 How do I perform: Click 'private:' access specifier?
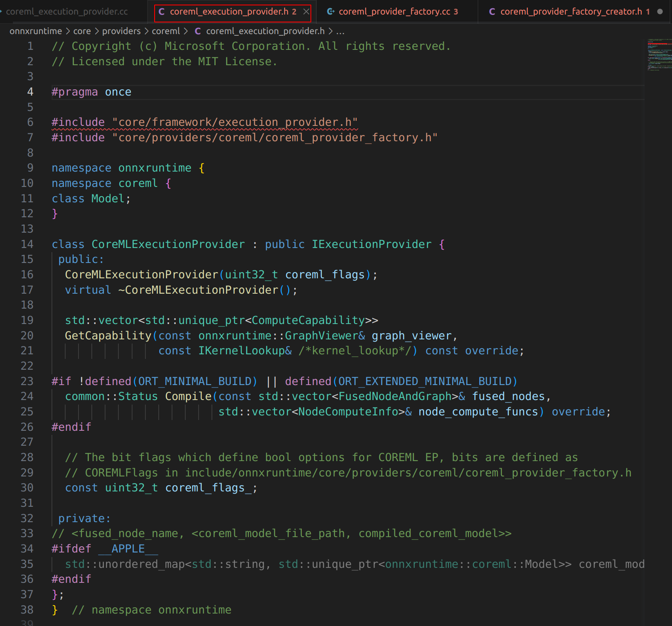(x=84, y=518)
